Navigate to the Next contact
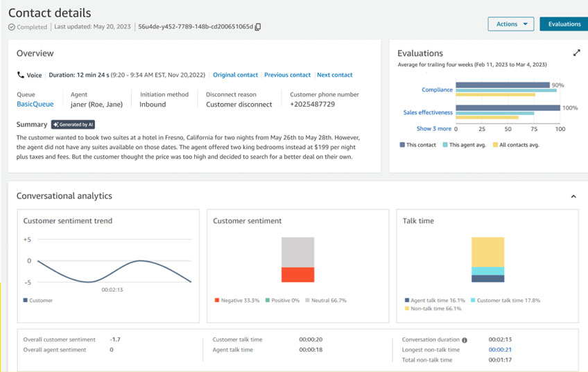 tap(334, 75)
